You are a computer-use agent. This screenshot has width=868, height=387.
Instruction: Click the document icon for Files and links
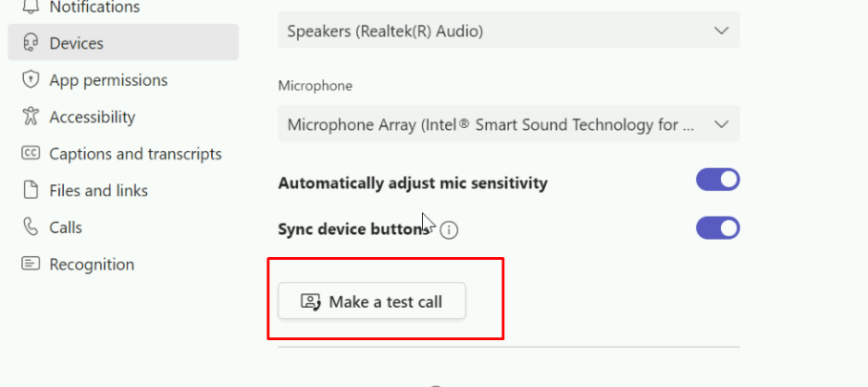31,190
